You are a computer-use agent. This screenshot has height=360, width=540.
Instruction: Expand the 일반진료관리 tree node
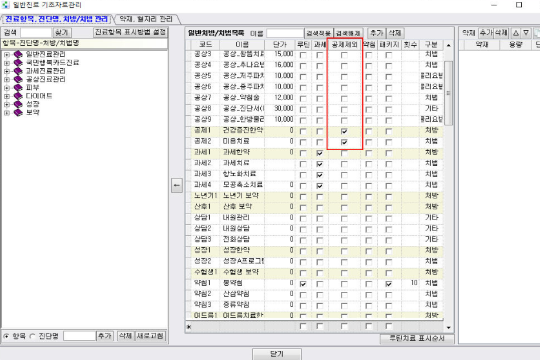[x=7, y=54]
